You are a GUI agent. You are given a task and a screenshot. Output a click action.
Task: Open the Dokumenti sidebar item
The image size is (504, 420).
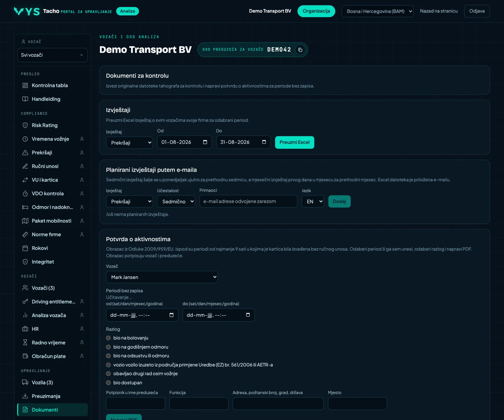click(52, 410)
